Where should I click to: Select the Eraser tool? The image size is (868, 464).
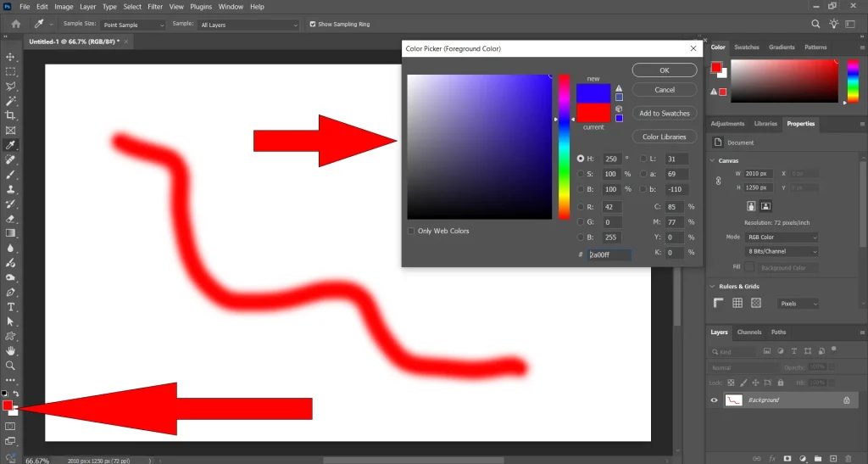pos(10,219)
